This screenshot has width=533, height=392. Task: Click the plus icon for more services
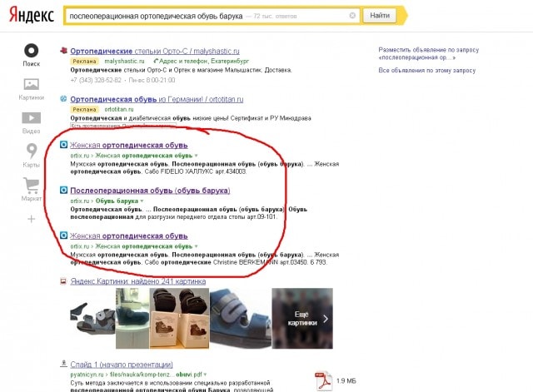pyautogui.click(x=31, y=219)
